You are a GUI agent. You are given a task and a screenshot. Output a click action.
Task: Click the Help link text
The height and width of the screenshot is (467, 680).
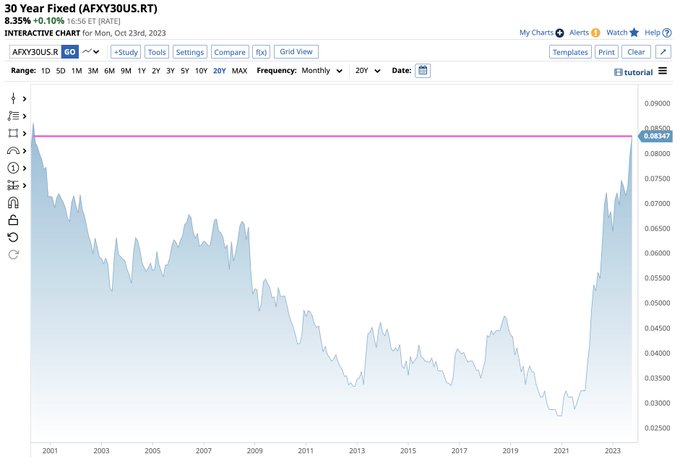pyautogui.click(x=652, y=33)
